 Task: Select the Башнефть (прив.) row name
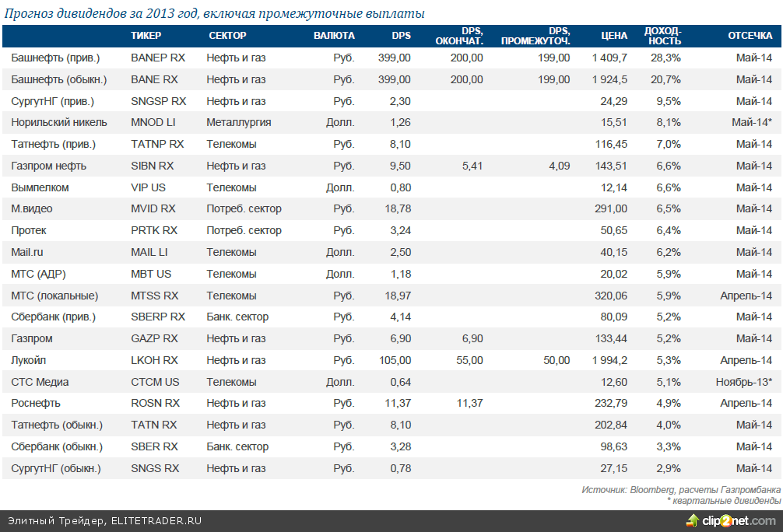(55, 58)
